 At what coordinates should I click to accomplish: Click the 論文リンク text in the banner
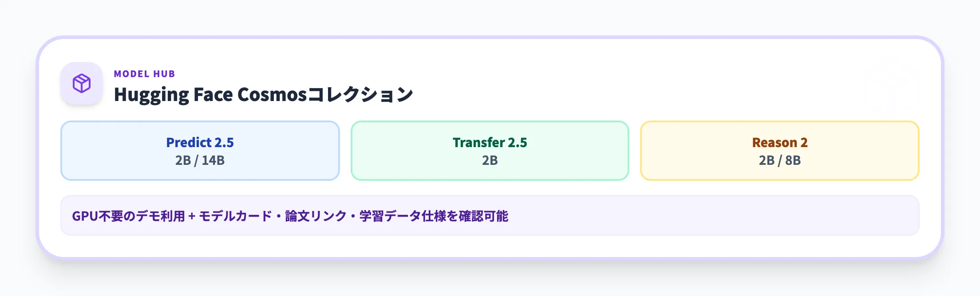coord(316,216)
